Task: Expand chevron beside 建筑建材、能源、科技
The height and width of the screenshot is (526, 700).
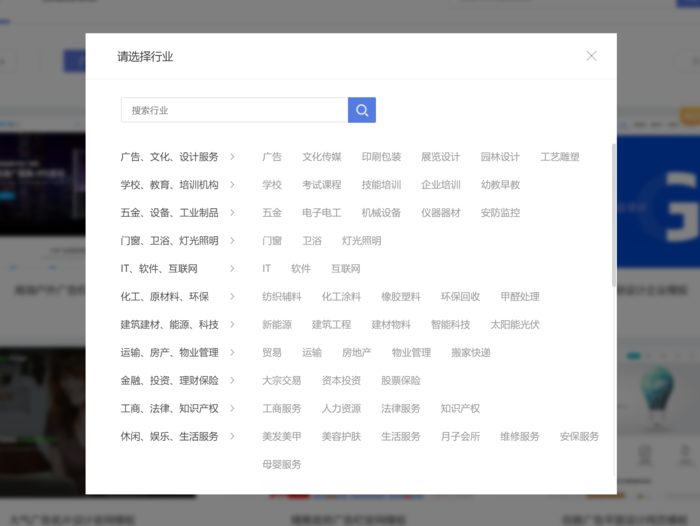Action: (x=232, y=325)
